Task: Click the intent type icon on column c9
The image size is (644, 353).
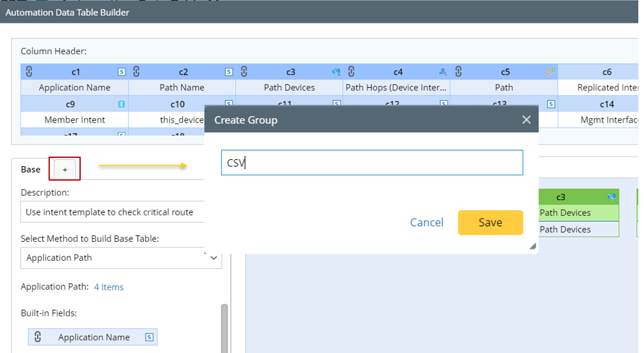Action: pos(121,104)
